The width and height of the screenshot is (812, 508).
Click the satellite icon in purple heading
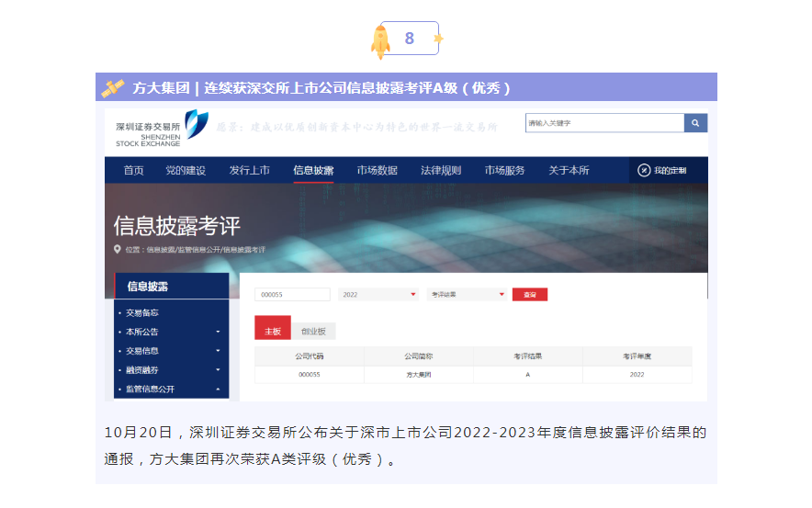[x=112, y=88]
